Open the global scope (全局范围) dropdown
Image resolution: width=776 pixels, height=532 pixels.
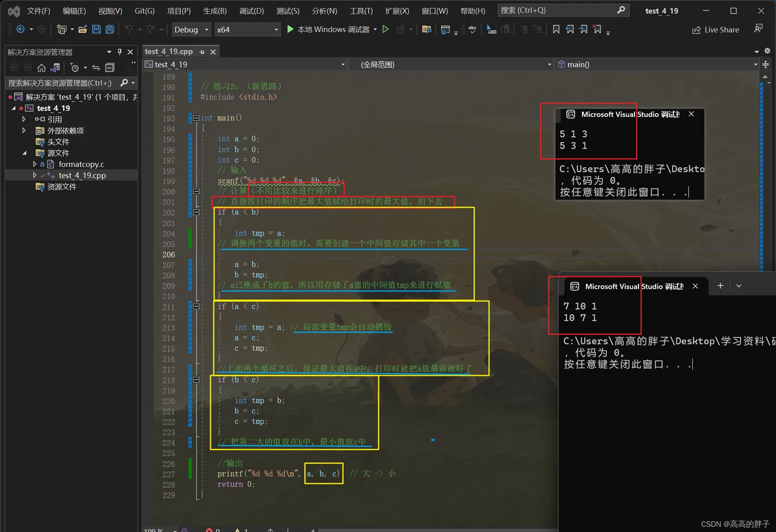pos(549,65)
